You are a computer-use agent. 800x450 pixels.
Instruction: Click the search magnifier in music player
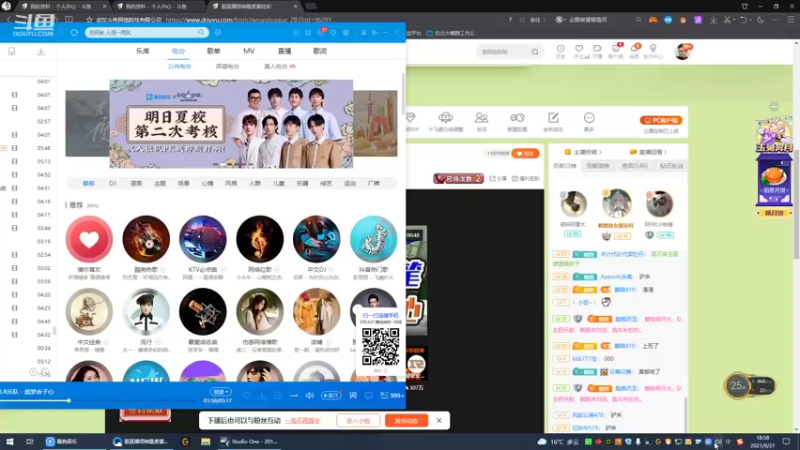point(201,32)
